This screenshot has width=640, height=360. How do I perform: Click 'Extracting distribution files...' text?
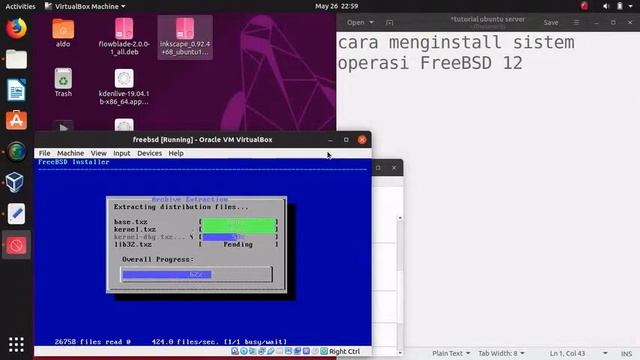(x=181, y=207)
